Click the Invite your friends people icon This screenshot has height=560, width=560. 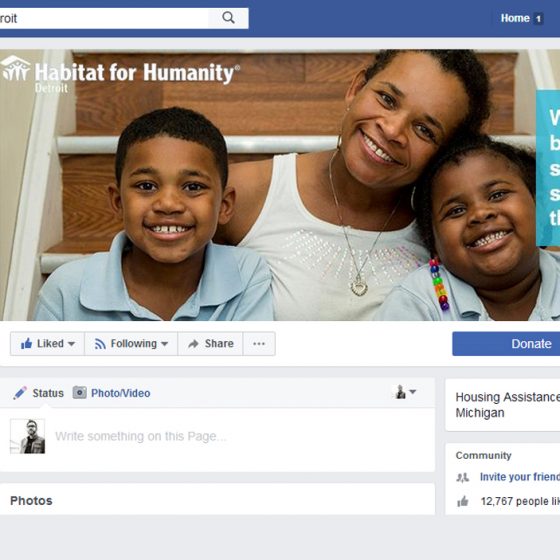(x=462, y=477)
